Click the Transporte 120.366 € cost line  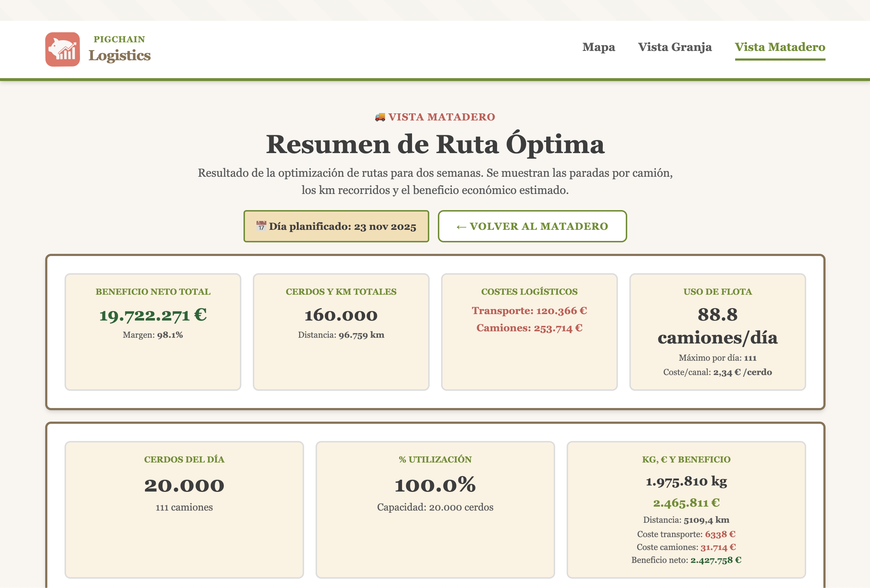(x=529, y=310)
